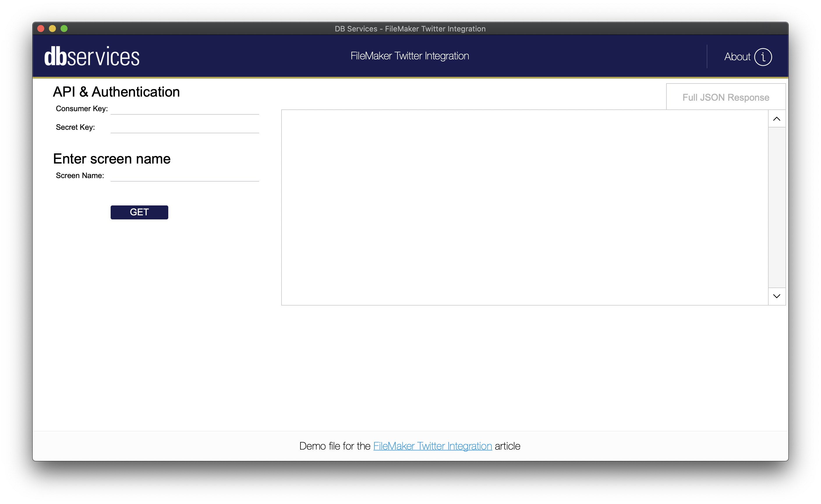Click the 'Secret Key:' label

pos(75,127)
